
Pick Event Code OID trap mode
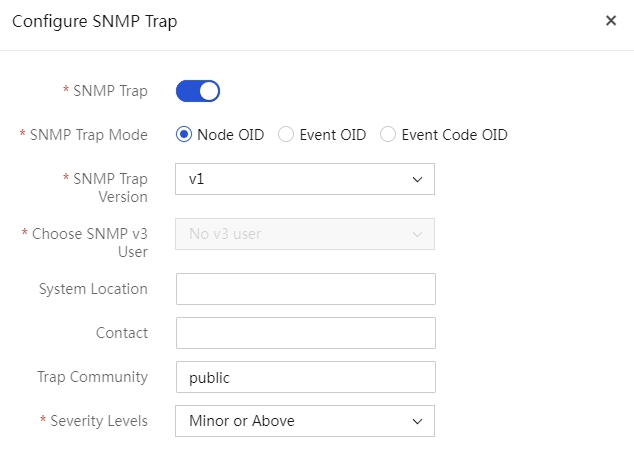(x=388, y=134)
